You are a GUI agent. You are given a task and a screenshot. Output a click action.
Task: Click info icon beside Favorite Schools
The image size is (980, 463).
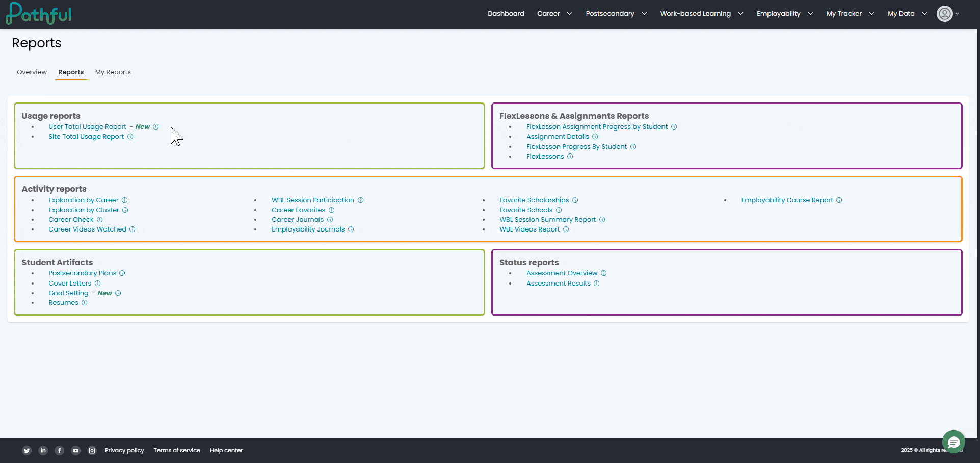point(559,210)
